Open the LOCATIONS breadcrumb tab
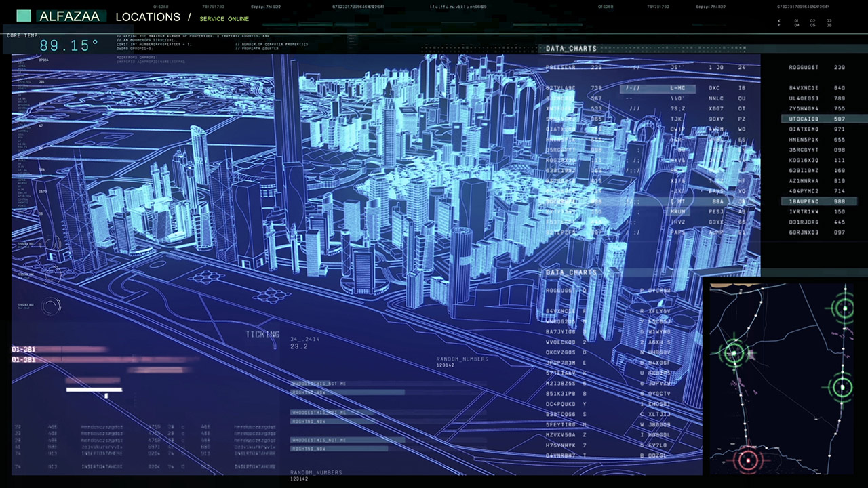The image size is (868, 488). click(x=148, y=17)
